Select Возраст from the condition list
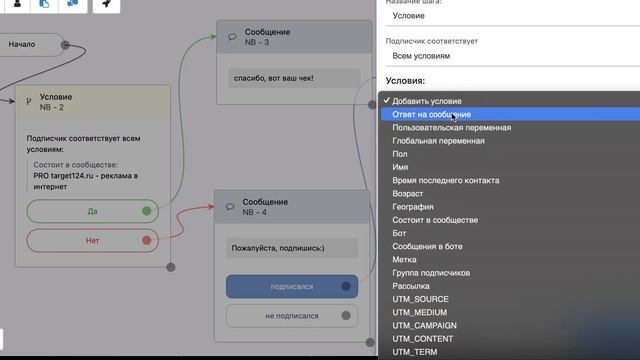This screenshot has height=360, width=640. pyautogui.click(x=510, y=193)
